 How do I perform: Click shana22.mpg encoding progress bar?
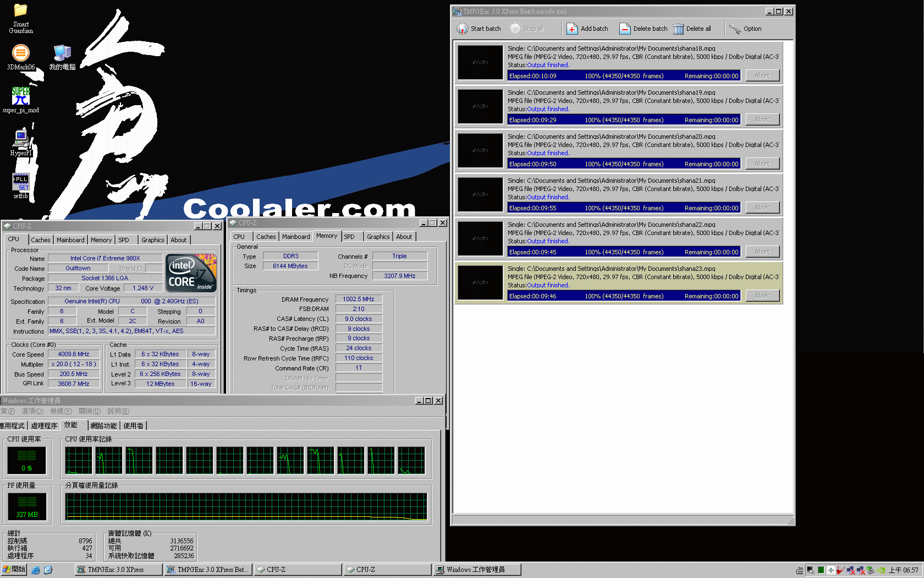(624, 252)
